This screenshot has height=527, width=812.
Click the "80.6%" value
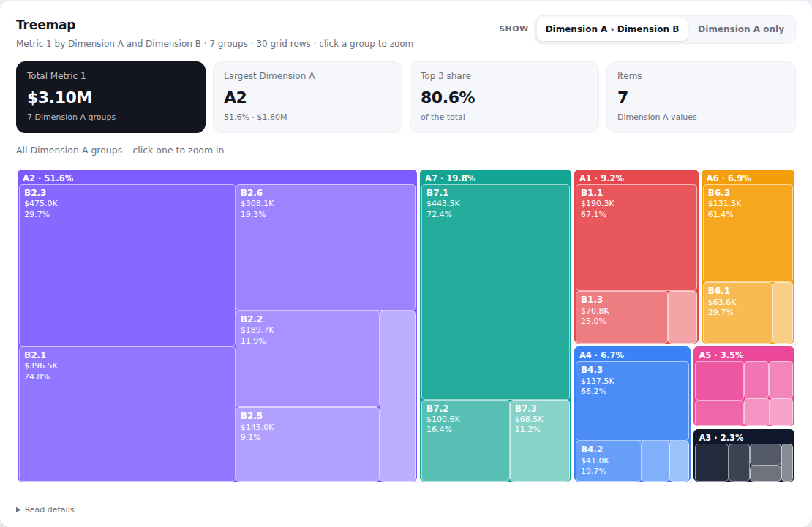pyautogui.click(x=448, y=97)
